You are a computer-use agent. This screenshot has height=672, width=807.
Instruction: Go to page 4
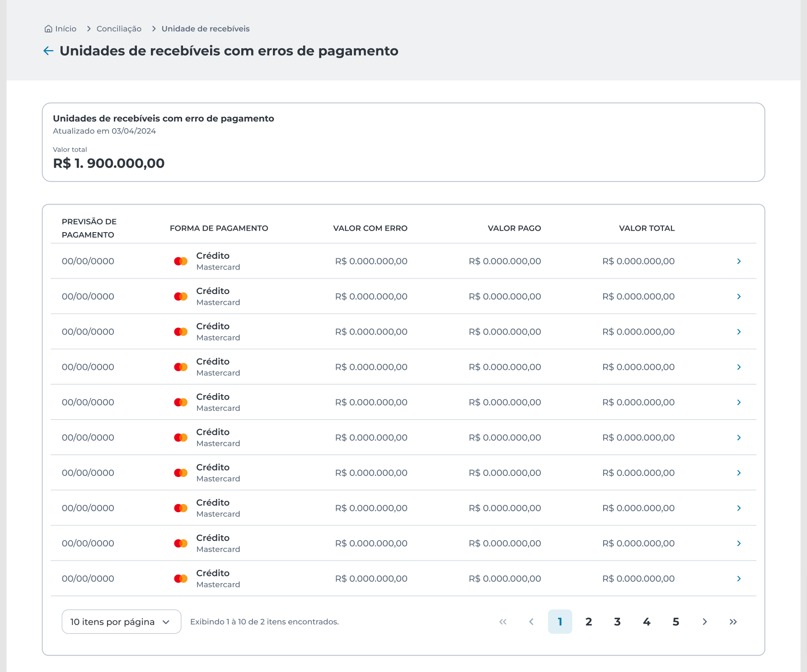647,622
